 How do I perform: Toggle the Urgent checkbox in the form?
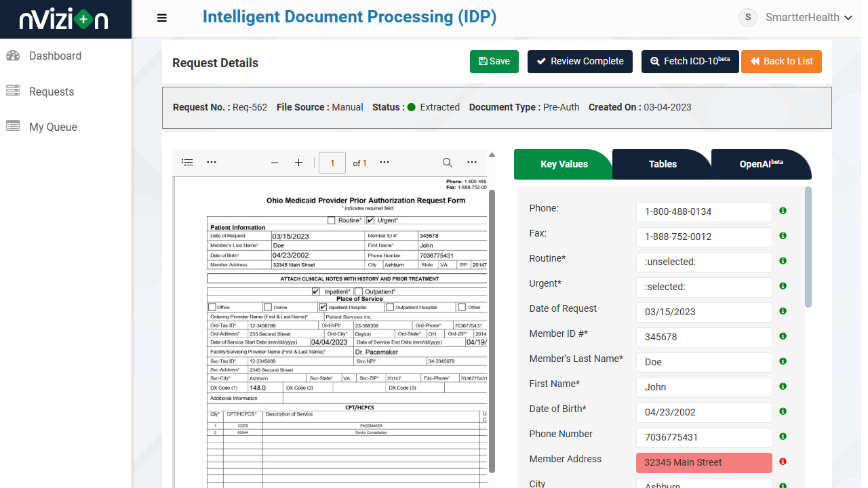pyautogui.click(x=370, y=220)
